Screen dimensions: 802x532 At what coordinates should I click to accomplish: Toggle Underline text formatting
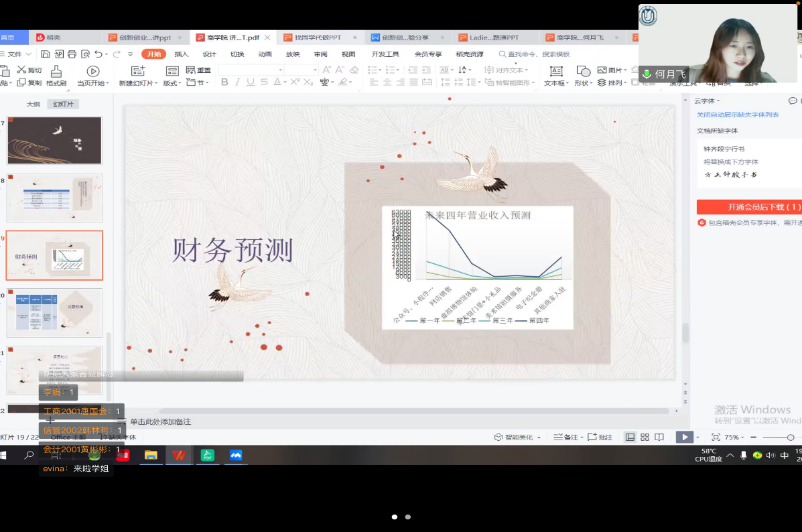click(250, 82)
